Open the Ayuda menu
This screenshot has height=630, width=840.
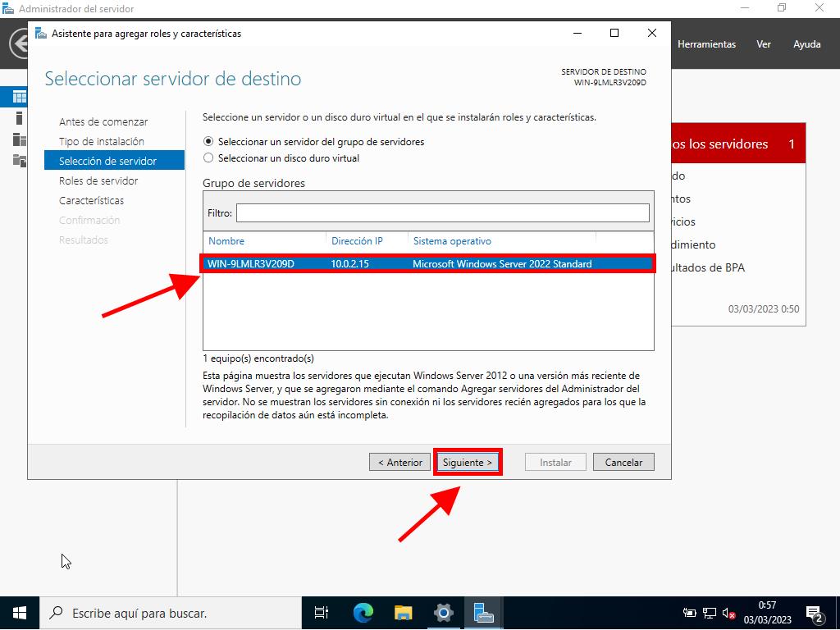pyautogui.click(x=806, y=44)
